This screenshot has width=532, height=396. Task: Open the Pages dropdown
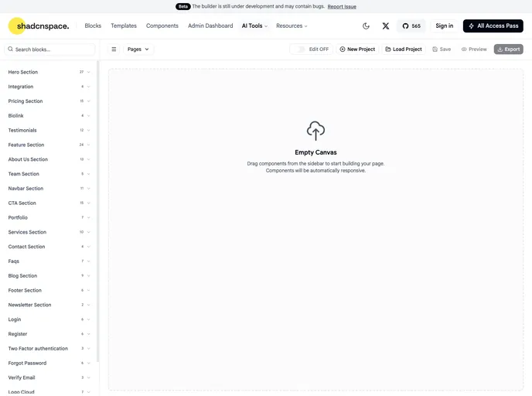pyautogui.click(x=138, y=49)
